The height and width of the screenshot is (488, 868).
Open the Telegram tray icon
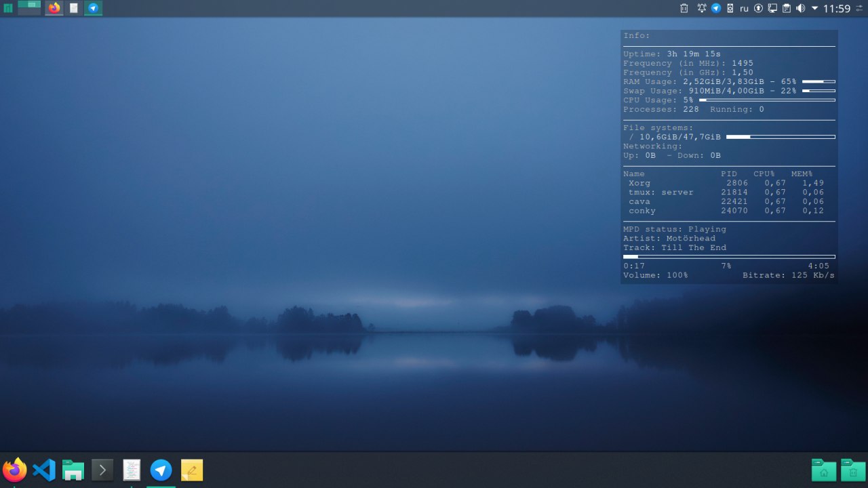[x=715, y=8]
